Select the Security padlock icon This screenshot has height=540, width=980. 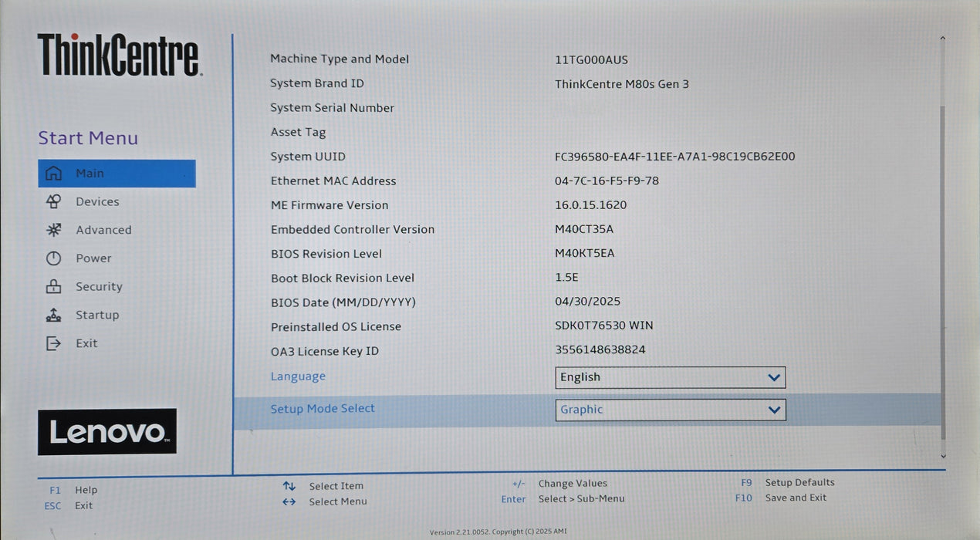point(53,286)
